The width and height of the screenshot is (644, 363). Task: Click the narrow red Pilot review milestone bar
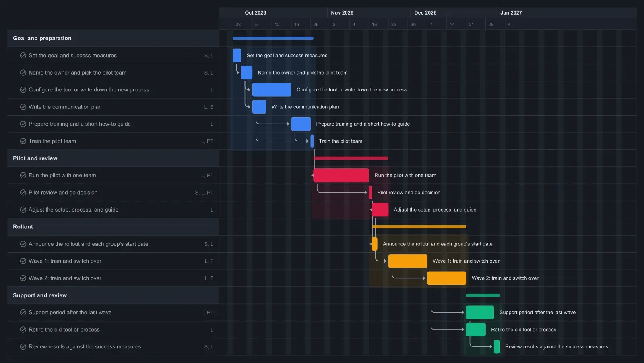[370, 193]
